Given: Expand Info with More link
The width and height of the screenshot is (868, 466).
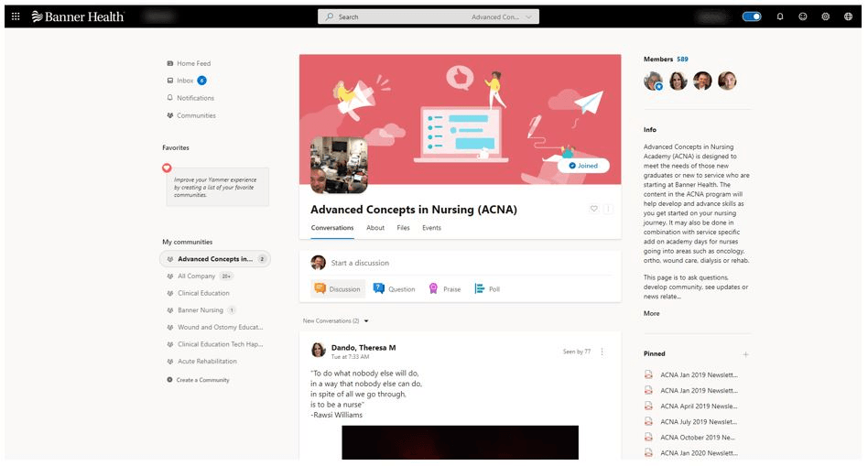Looking at the screenshot, I should (652, 313).
